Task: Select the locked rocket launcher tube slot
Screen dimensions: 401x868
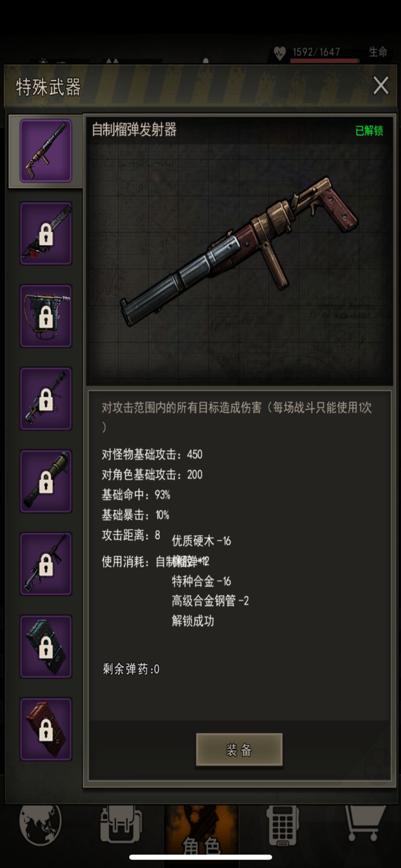Action: click(46, 481)
